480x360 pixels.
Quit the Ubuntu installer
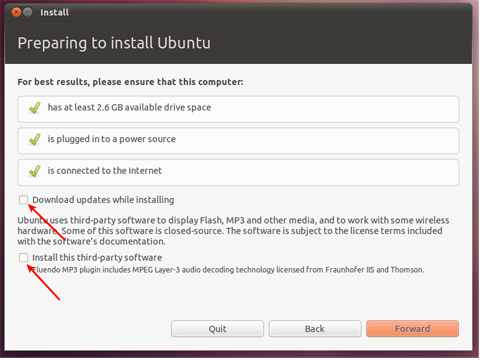click(217, 329)
